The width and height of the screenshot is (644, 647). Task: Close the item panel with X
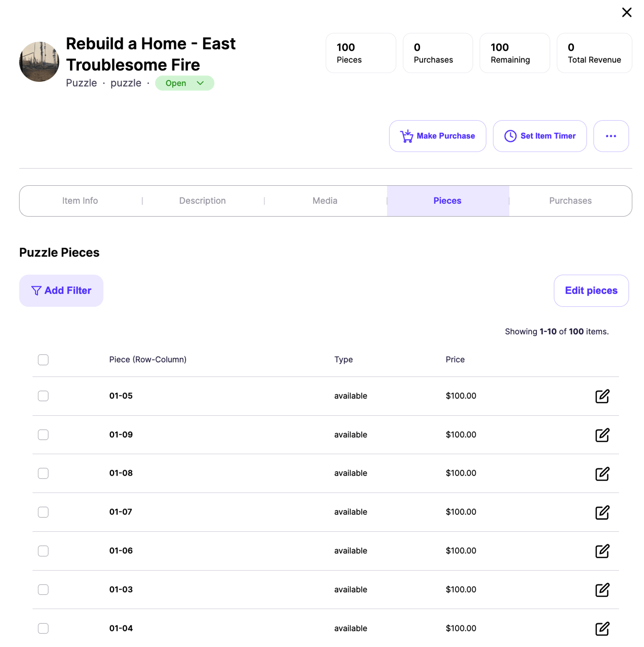coord(626,13)
